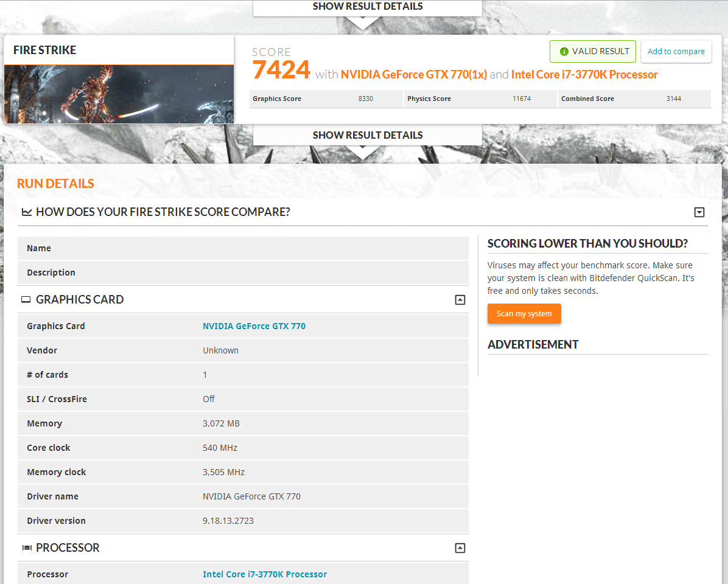The height and width of the screenshot is (584, 728).
Task: Click the Combined Score cell showing 3144
Action: [634, 98]
